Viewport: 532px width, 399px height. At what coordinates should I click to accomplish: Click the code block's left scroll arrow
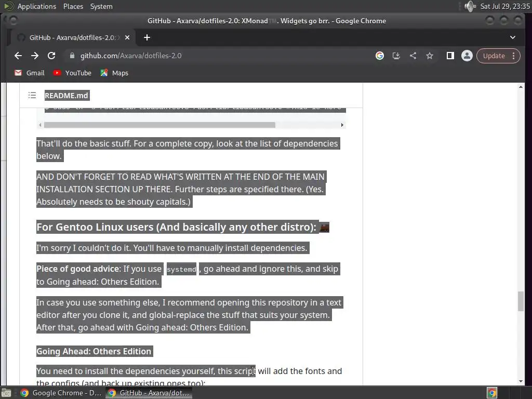(x=40, y=125)
